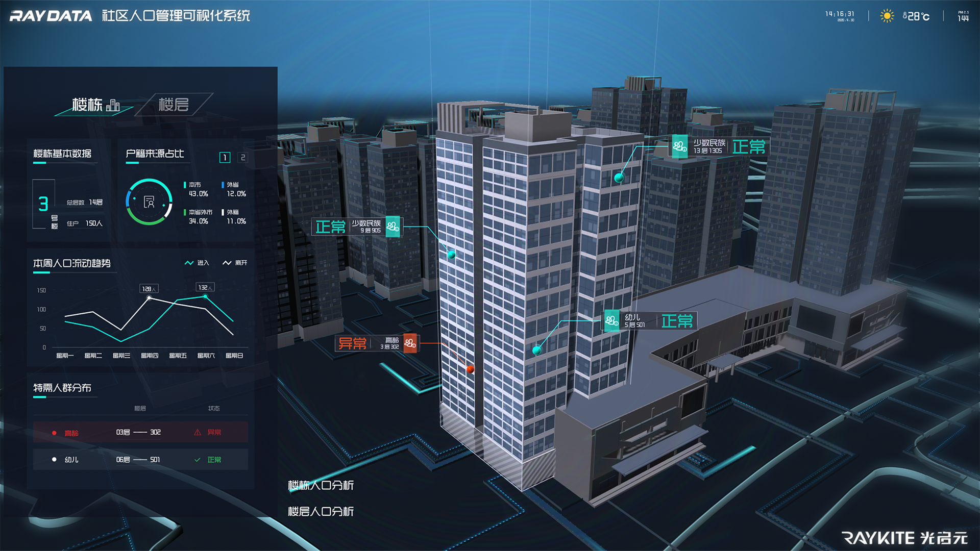Click the 9层 905 minority group icon
This screenshot has height=551, width=980.
coord(393,227)
